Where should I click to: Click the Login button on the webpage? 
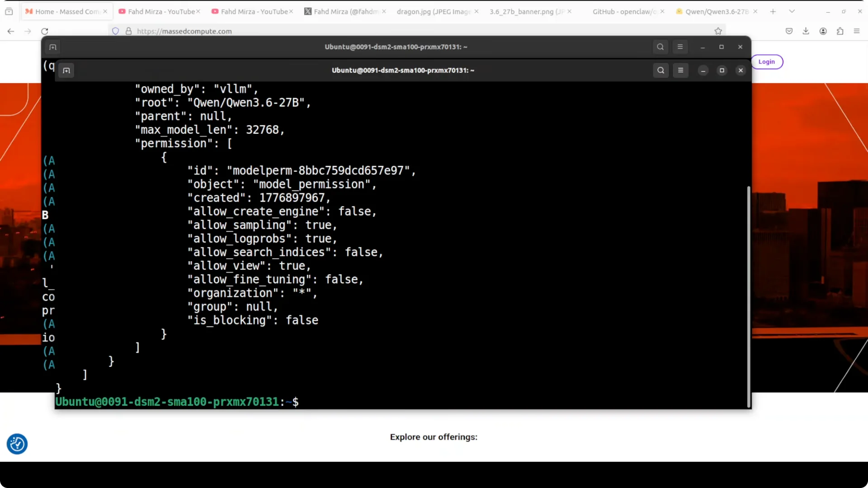click(767, 61)
